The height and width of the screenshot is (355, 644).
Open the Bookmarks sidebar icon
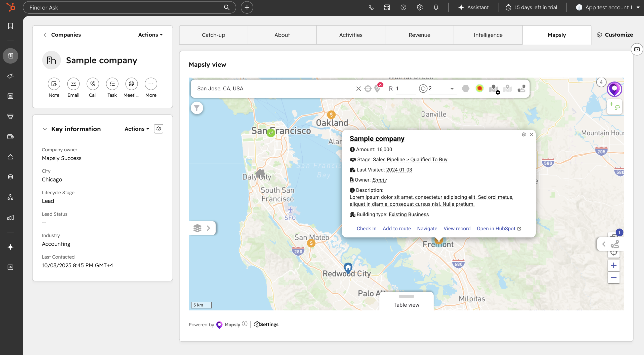(10, 26)
